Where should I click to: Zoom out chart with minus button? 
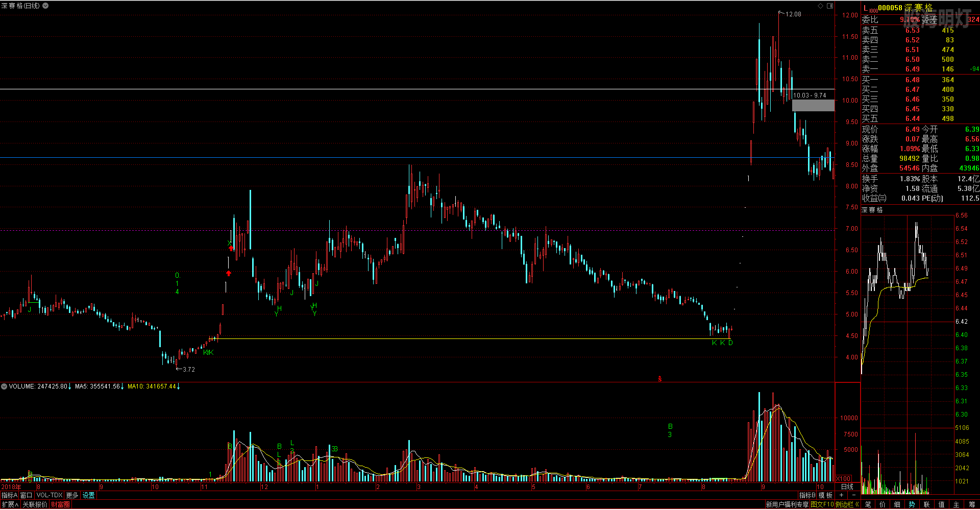[853, 495]
